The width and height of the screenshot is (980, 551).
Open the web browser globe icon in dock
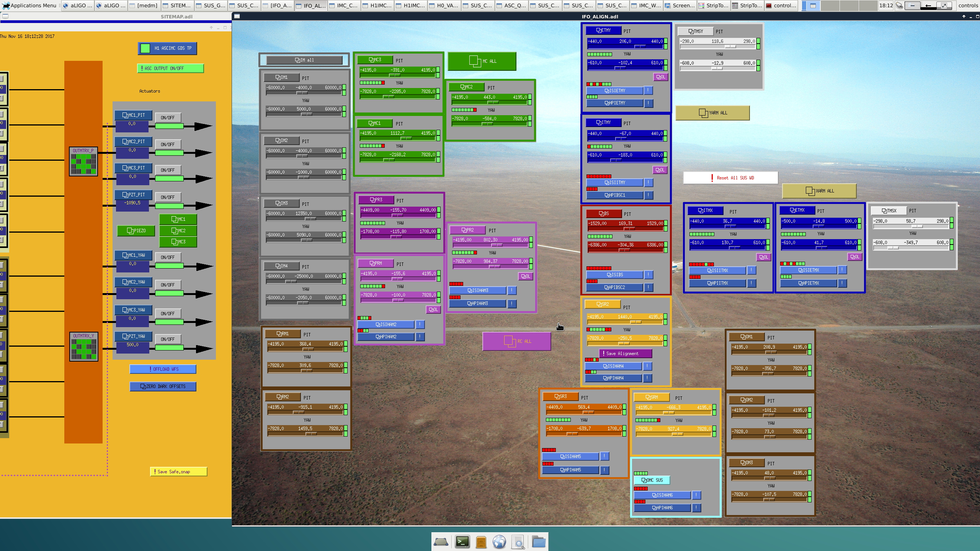click(500, 542)
